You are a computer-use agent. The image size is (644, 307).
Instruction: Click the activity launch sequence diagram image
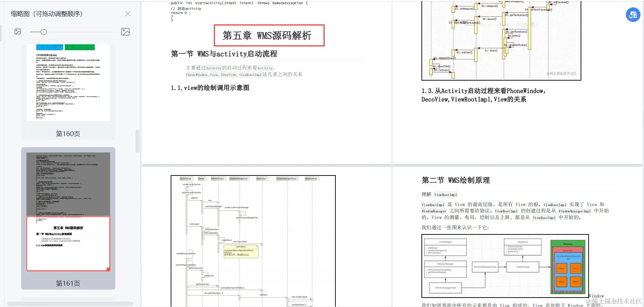coord(253,241)
